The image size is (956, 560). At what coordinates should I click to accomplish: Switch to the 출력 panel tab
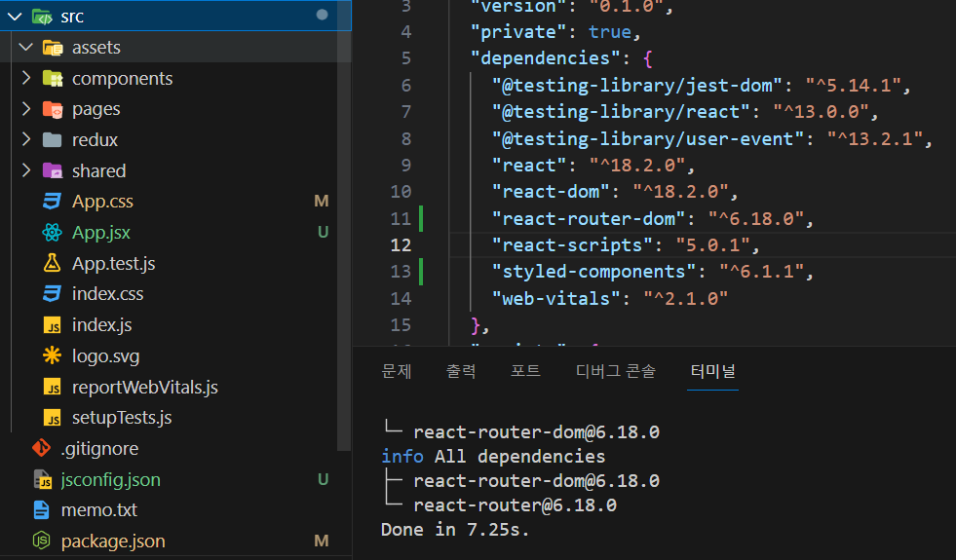click(461, 370)
